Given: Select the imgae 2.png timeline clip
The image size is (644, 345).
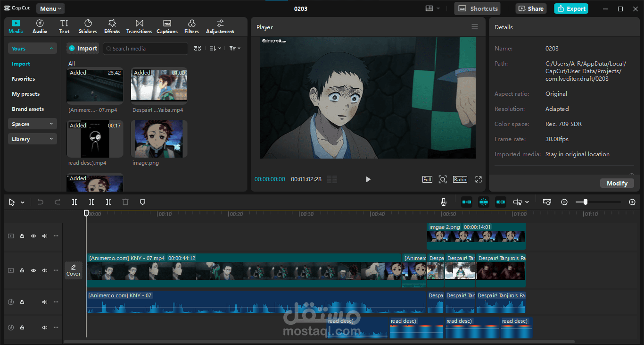Looking at the screenshot, I should (476, 236).
